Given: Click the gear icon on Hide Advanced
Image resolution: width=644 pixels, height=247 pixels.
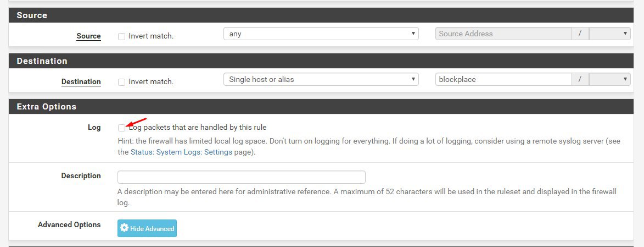Looking at the screenshot, I should click(x=125, y=228).
